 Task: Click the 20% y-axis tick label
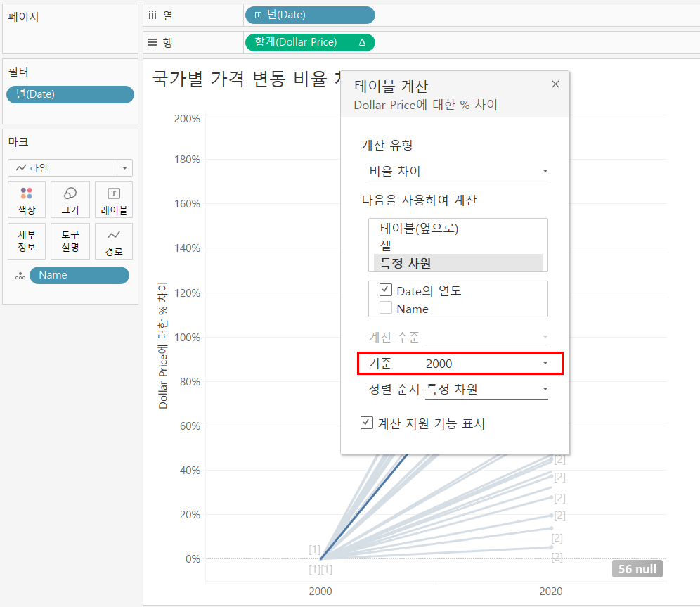click(x=190, y=515)
